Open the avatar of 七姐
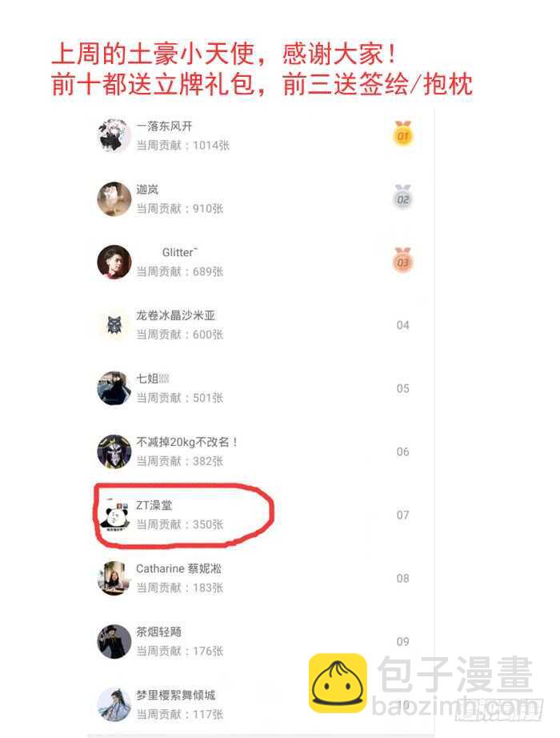560x738 pixels. tap(114, 388)
